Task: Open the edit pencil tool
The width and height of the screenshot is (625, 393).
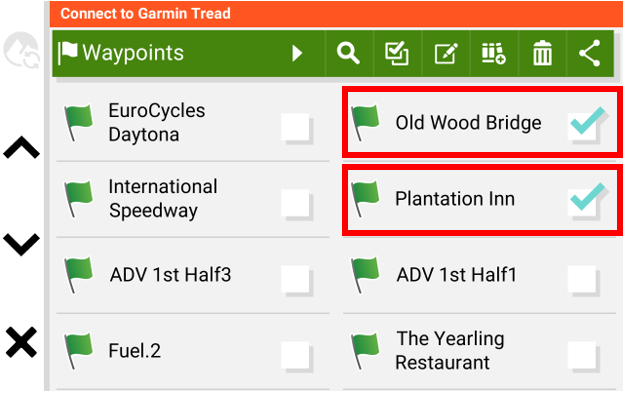Action: 445,53
